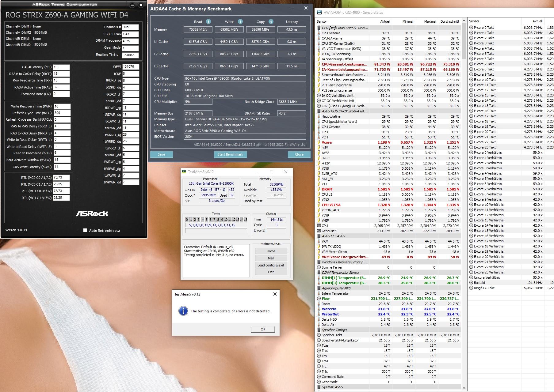Click the Aktuell column header in the left sensor pane
Screen dimensions: 554x392
(x=380, y=21)
